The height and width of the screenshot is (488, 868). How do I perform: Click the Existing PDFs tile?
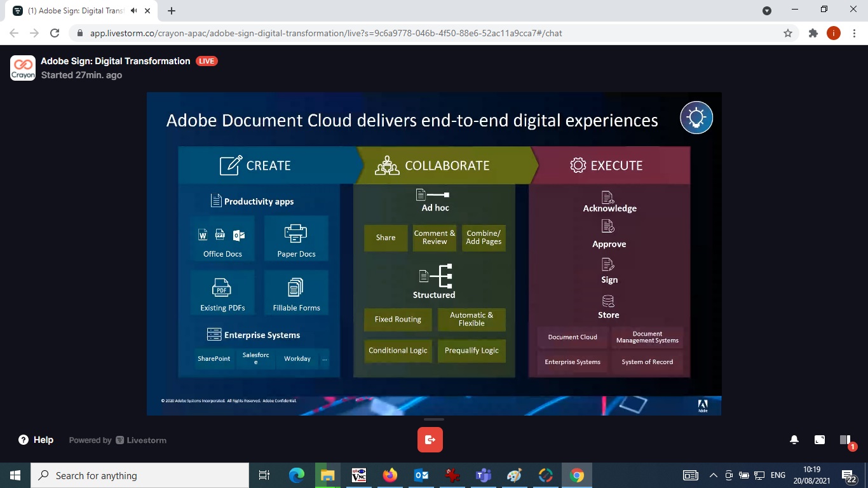(222, 292)
